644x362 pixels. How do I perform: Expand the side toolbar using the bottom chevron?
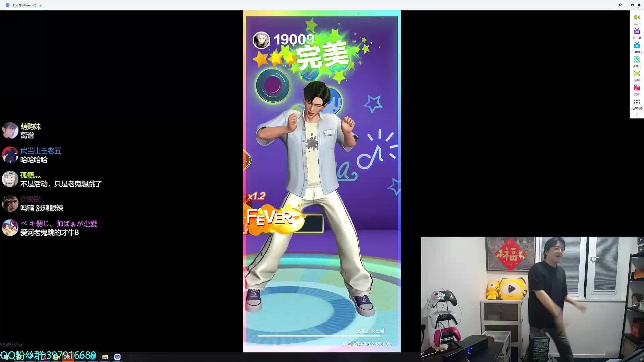637,115
